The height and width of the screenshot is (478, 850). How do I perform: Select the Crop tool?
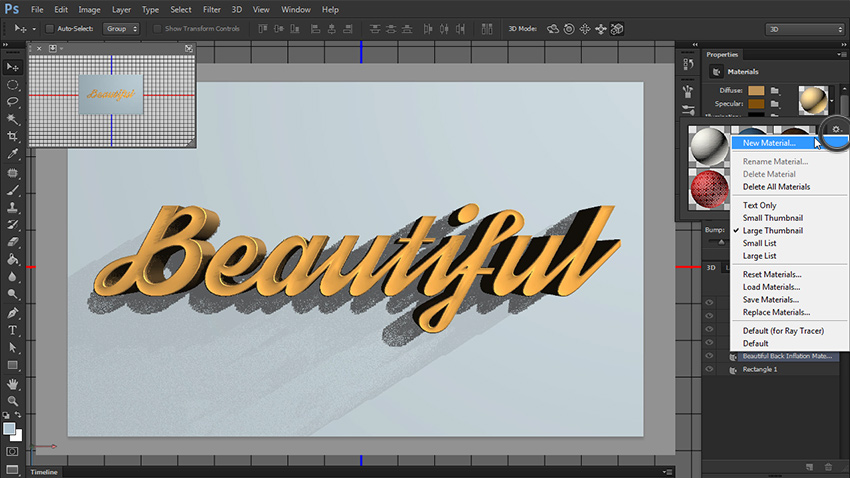(13, 135)
